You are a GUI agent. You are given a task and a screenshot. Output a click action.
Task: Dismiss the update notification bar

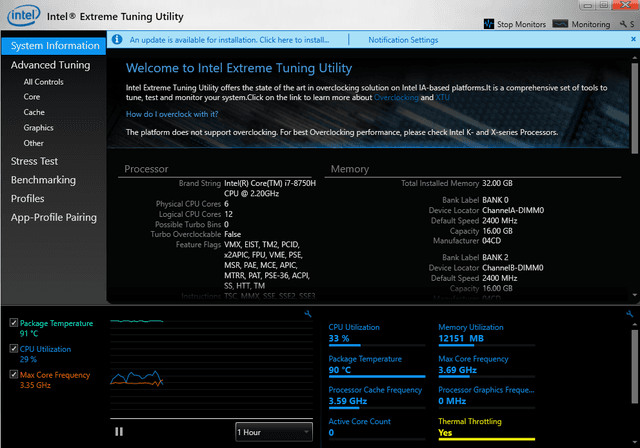tap(633, 39)
